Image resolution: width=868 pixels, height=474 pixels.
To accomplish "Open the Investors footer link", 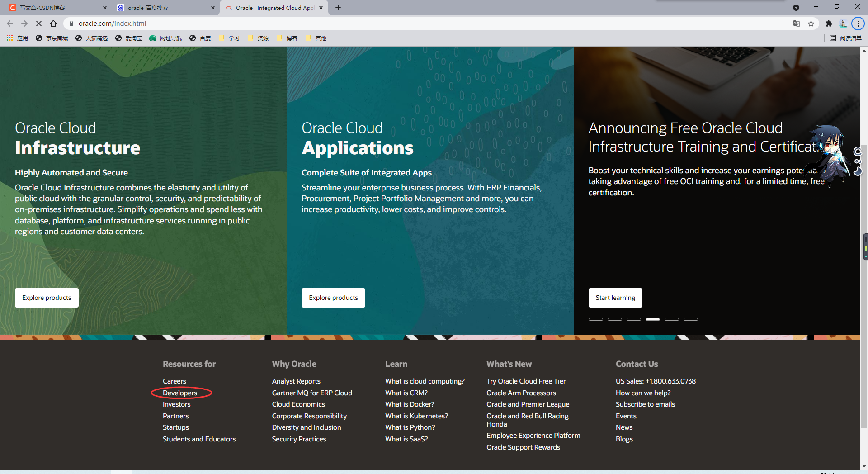I will [x=177, y=404].
